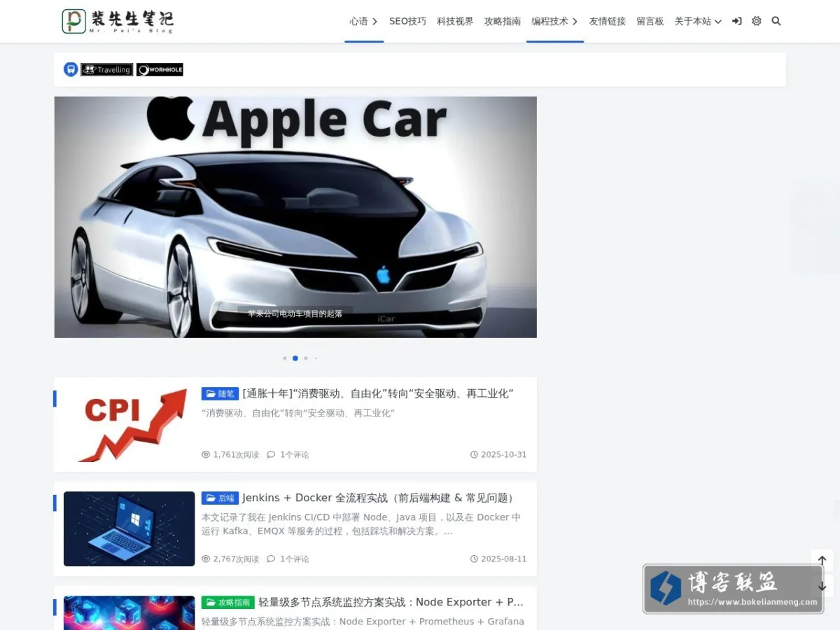This screenshot has width=840, height=630.
Task: Open the search magnifier icon
Action: tap(776, 21)
